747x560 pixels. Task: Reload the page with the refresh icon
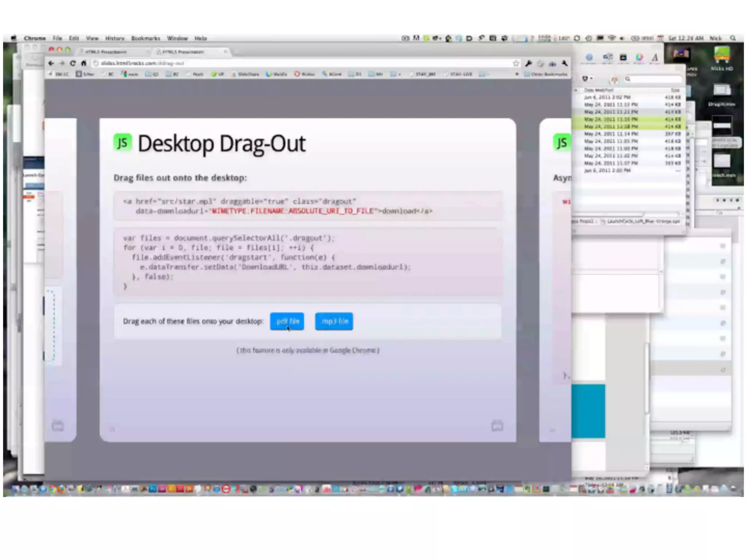(73, 63)
